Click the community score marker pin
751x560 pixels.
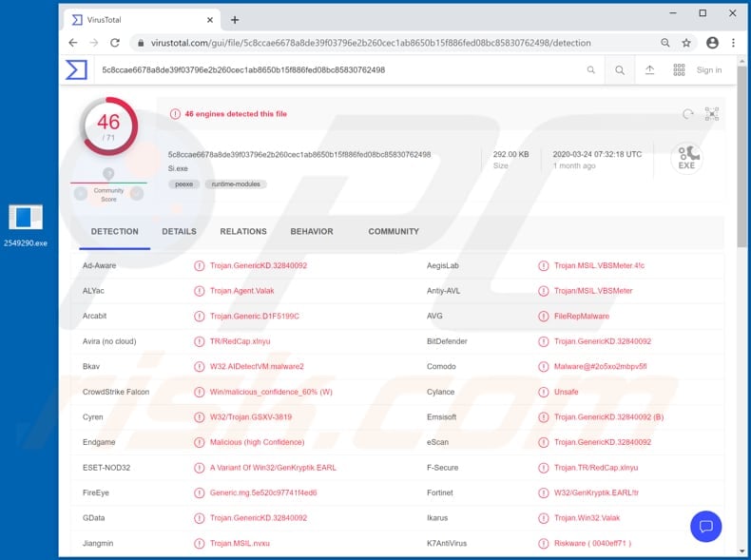(x=108, y=174)
